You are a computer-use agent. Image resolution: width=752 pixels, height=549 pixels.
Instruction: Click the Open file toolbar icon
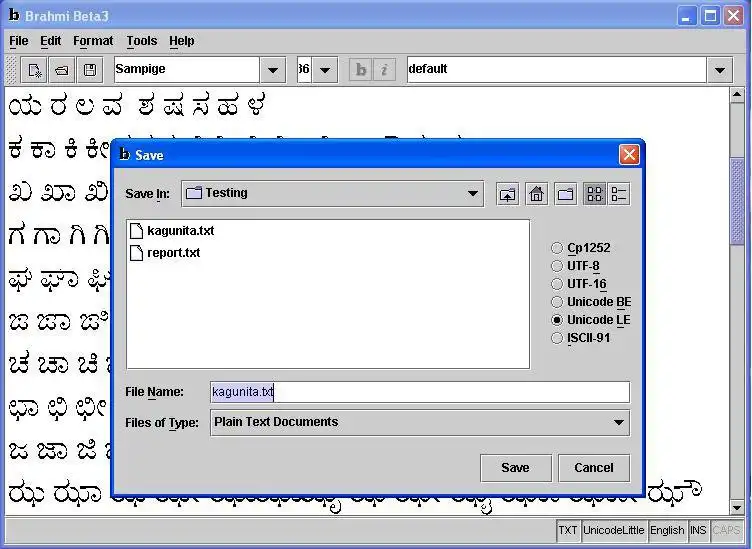[x=62, y=70]
